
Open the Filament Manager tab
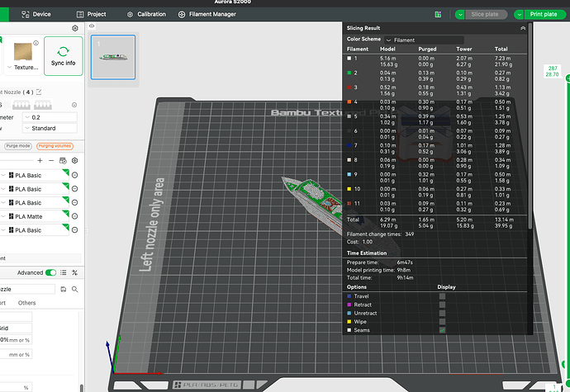pyautogui.click(x=207, y=14)
